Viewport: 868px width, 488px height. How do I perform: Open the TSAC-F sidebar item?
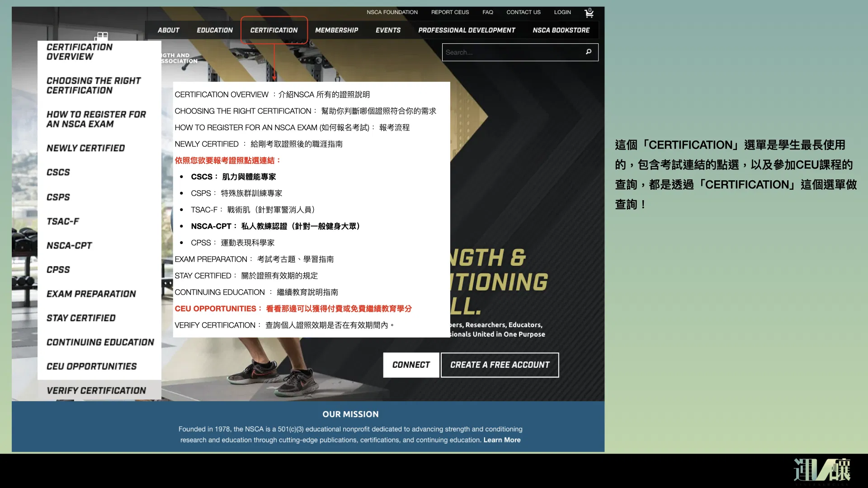click(63, 221)
